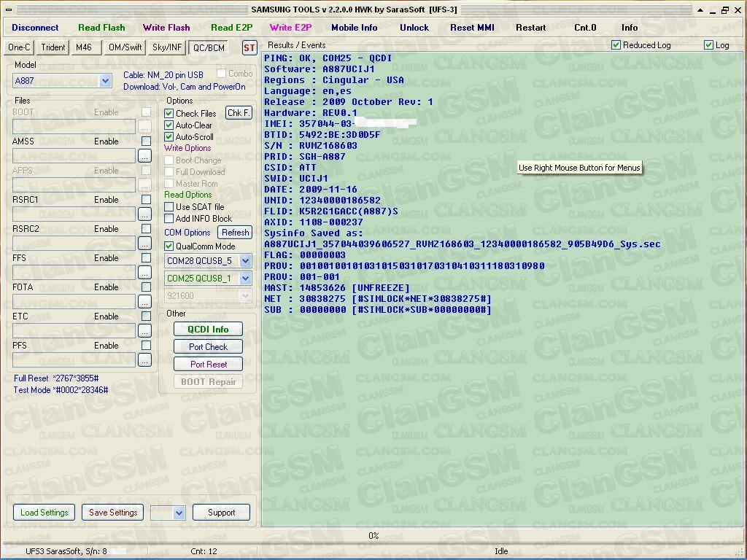This screenshot has height=560, width=747.
Task: Click Write Flash in the menu
Action: (166, 28)
